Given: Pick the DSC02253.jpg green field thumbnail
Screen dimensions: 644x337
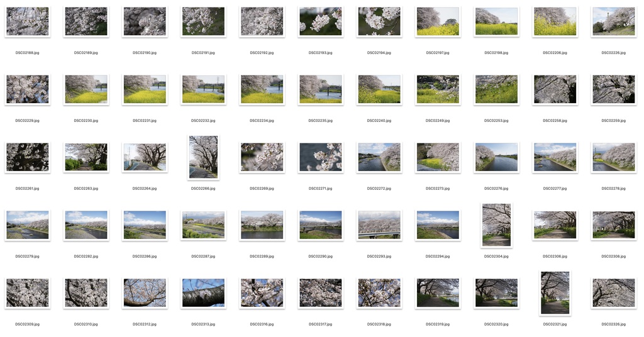Looking at the screenshot, I should tap(497, 89).
